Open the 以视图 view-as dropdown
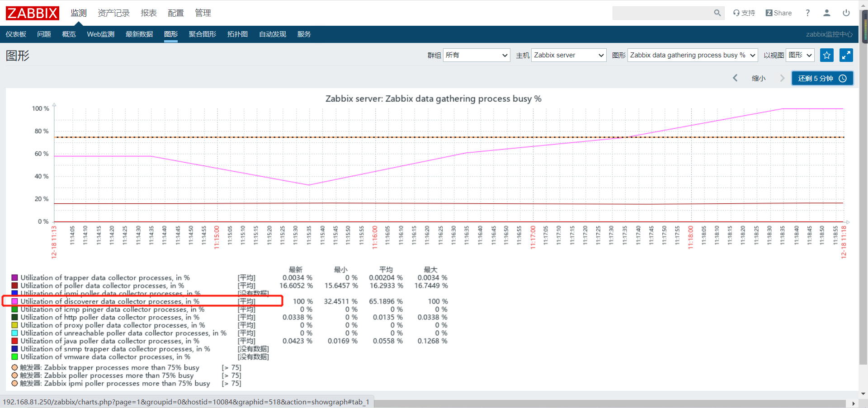This screenshot has width=868, height=408. coord(800,55)
